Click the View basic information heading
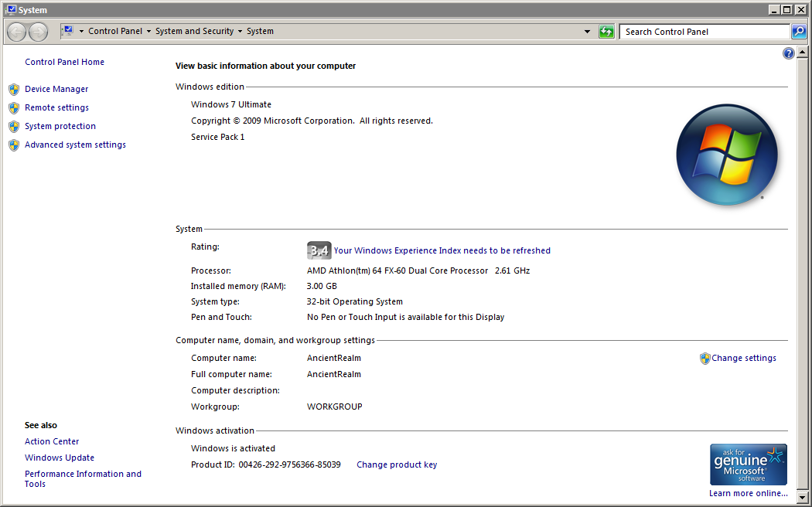 click(266, 66)
